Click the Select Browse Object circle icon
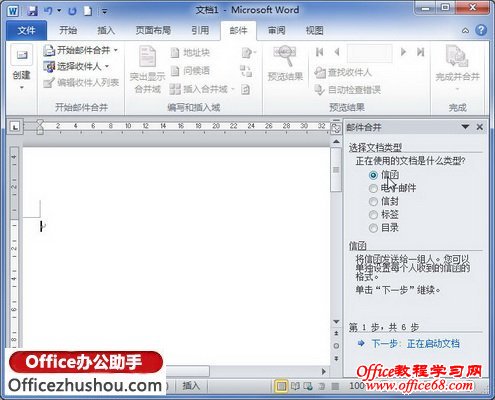This screenshot has height=400, width=495. (x=336, y=346)
